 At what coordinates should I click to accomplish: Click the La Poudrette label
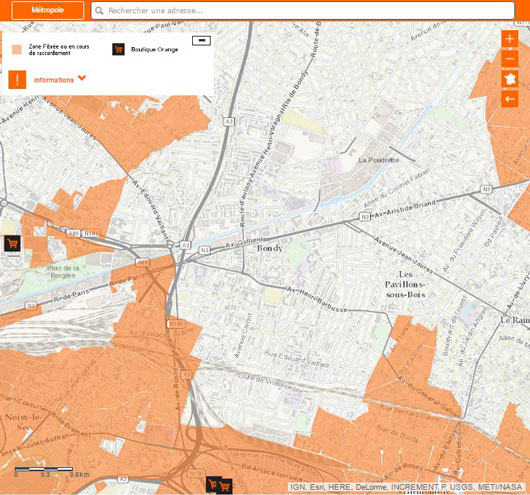point(379,160)
